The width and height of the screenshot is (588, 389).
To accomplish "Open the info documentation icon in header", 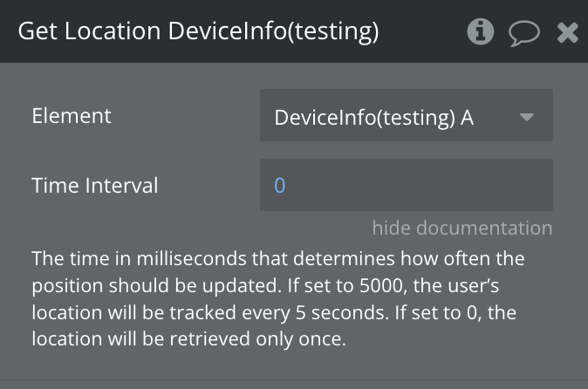I will click(480, 32).
